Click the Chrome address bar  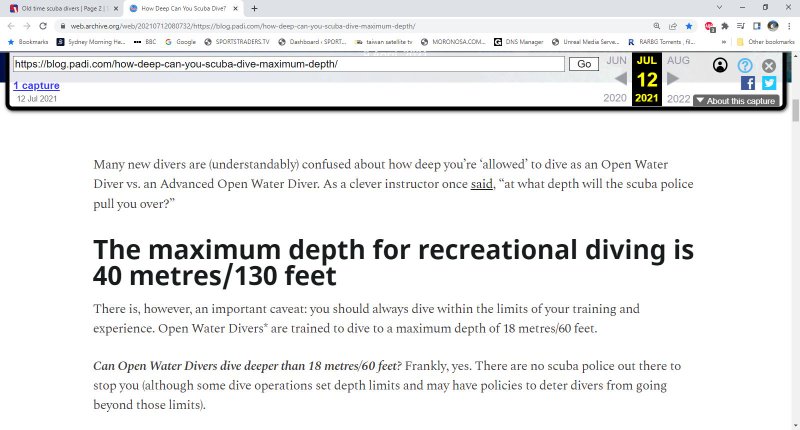point(350,25)
